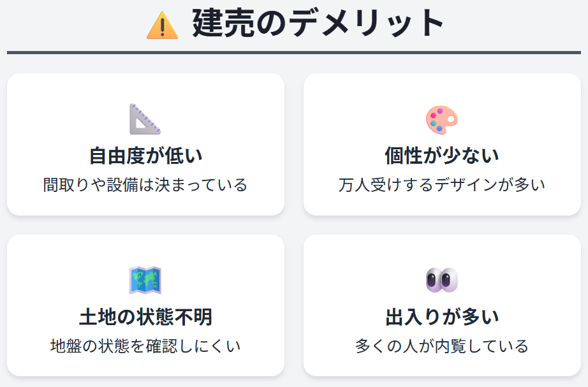Select the 自由度が低い heading
The image size is (588, 387).
tap(145, 155)
